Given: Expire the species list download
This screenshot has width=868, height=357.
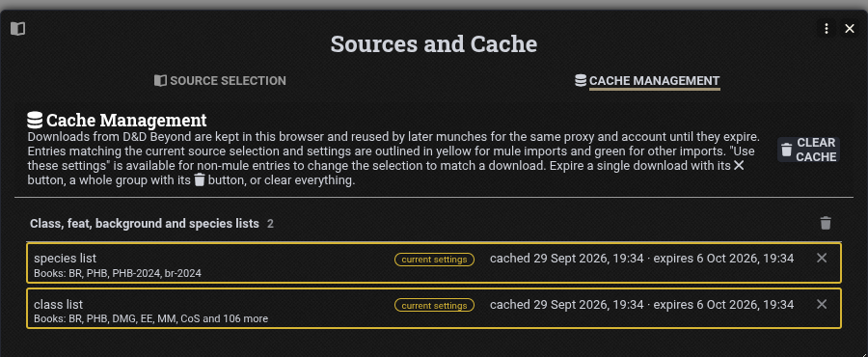Looking at the screenshot, I should click(822, 258).
